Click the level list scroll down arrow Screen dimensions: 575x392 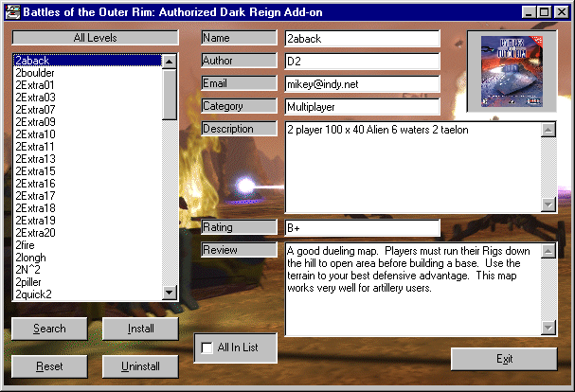click(x=169, y=293)
